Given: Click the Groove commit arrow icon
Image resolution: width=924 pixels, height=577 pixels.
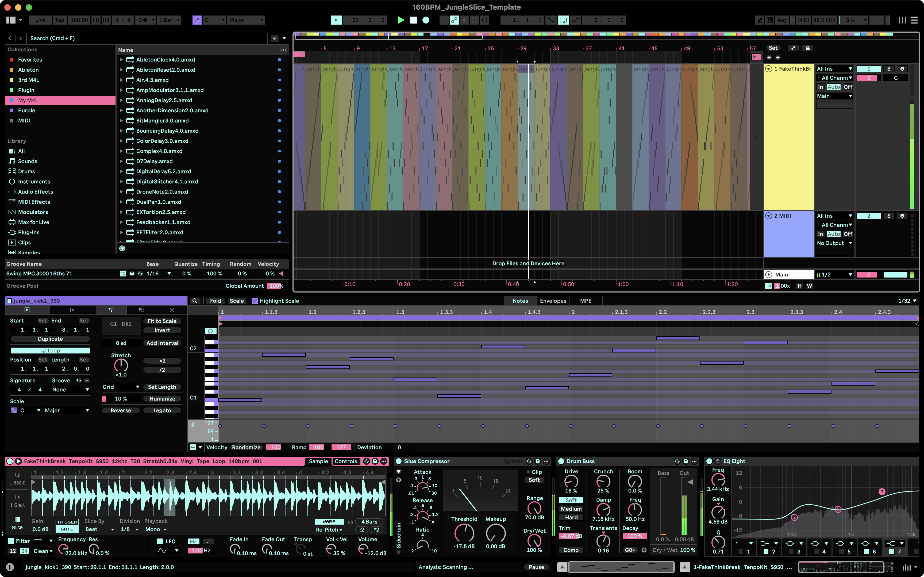Looking at the screenshot, I should point(87,380).
